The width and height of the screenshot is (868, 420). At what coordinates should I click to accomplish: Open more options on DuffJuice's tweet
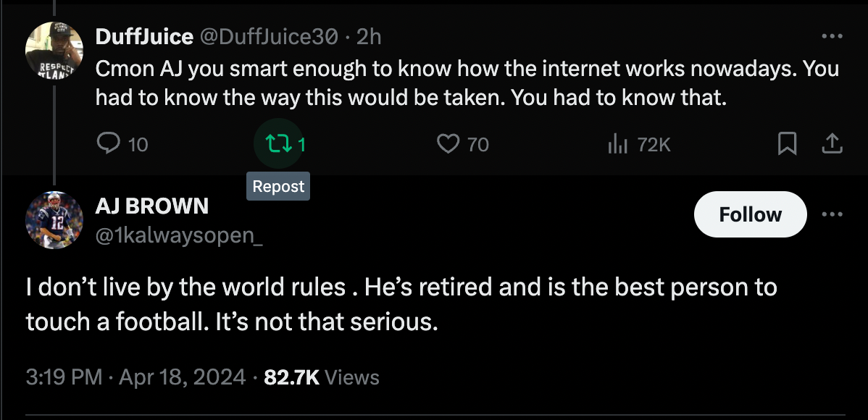(x=832, y=36)
